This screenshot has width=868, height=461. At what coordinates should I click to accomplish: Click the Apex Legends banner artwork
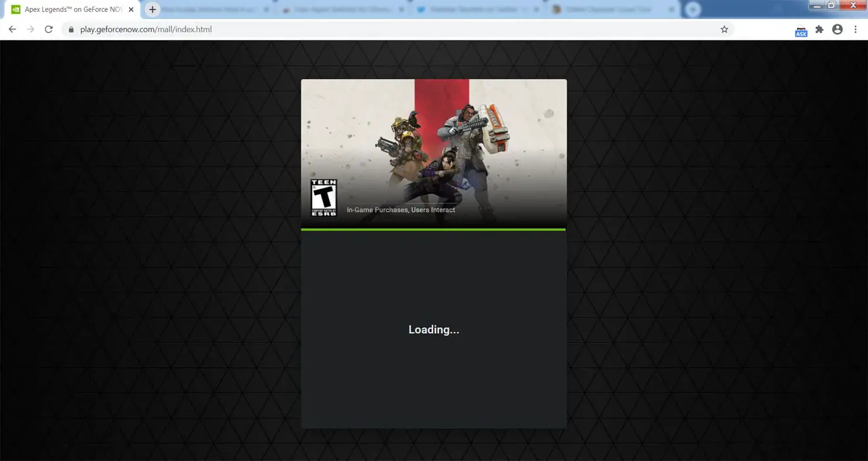pos(434,153)
